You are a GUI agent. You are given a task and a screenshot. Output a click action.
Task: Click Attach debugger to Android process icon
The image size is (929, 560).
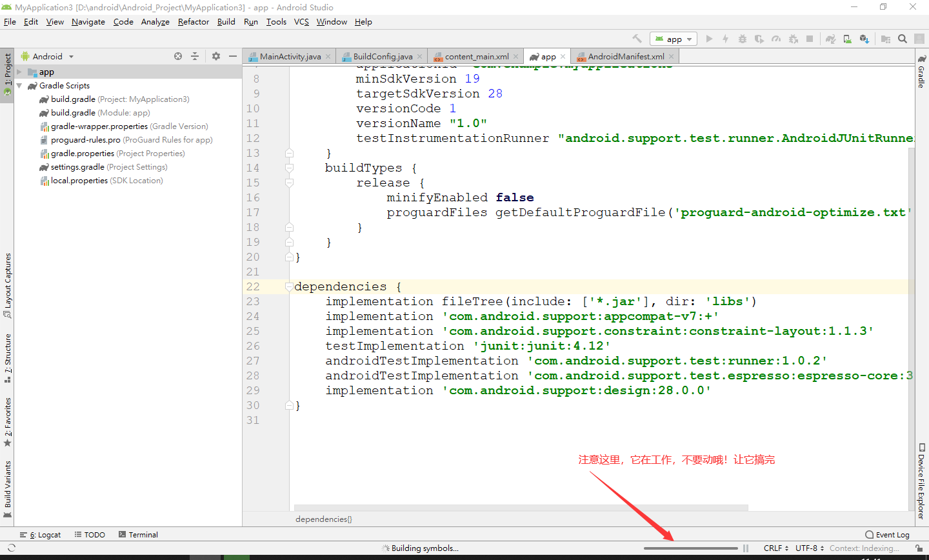(x=794, y=39)
